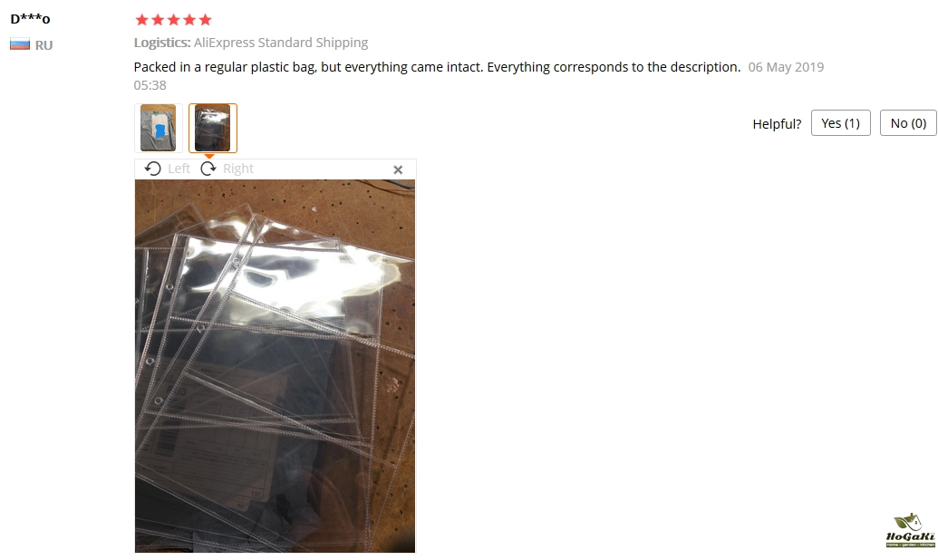Mark review helpful with Yes (1)

(x=840, y=123)
